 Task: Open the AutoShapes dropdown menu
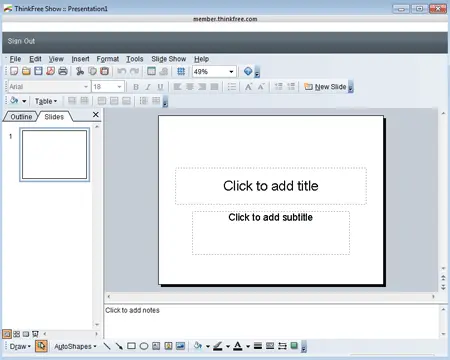pos(75,346)
